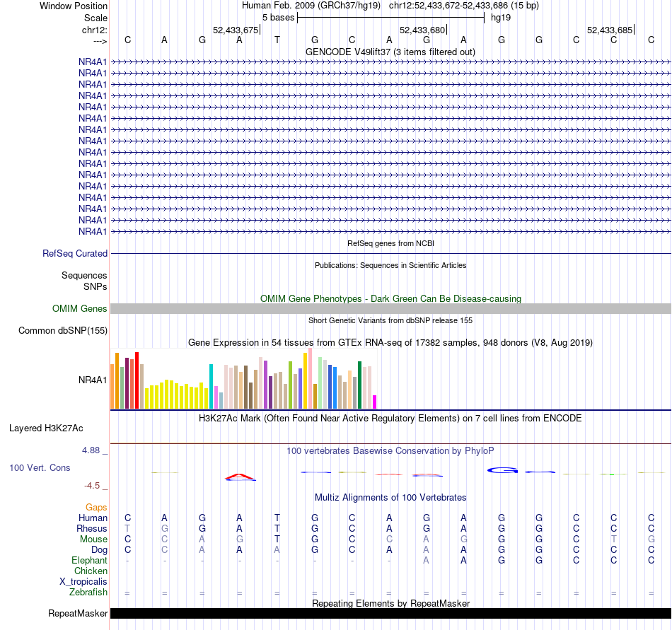Open H3K27Ac Mark ENCODE track title
672x630 pixels.
coord(390,419)
